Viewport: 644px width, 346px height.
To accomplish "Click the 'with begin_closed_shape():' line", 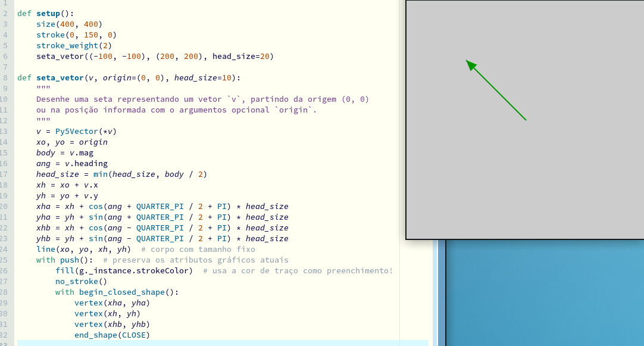I will point(117,292).
